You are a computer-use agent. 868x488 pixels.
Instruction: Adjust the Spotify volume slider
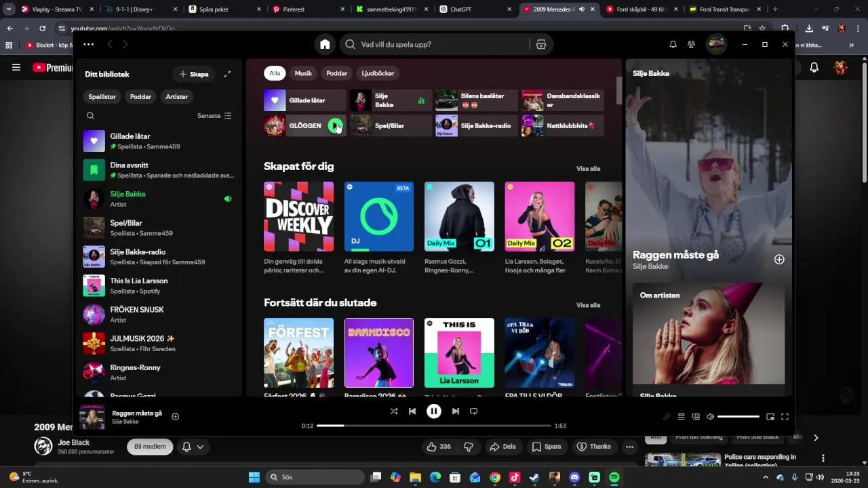pyautogui.click(x=738, y=417)
